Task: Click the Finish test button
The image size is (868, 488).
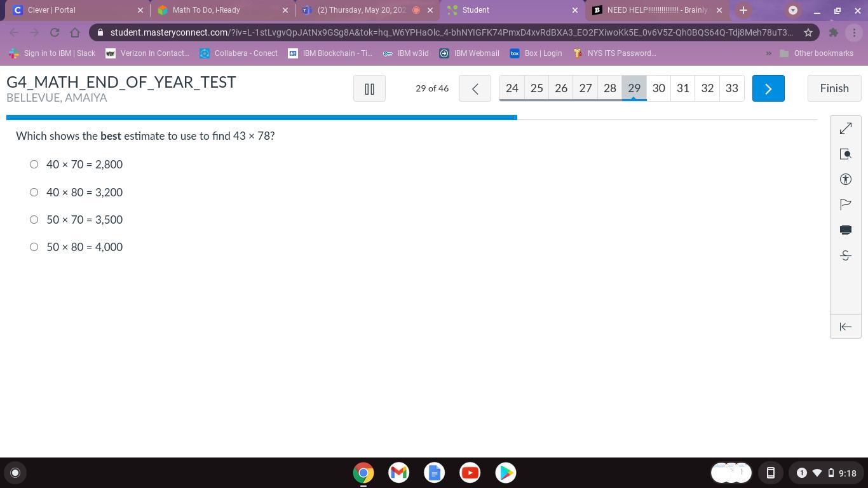Action: tap(834, 88)
